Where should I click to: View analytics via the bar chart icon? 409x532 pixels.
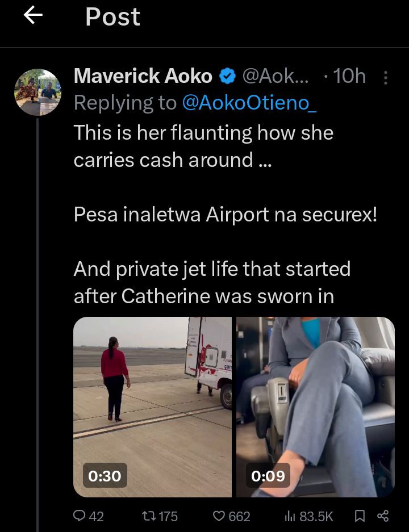coord(290,516)
